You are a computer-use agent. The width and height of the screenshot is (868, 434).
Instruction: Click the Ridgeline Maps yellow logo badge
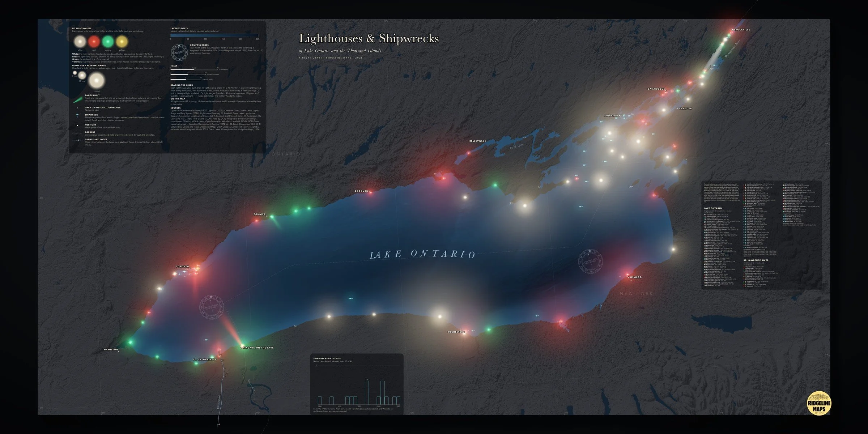819,403
